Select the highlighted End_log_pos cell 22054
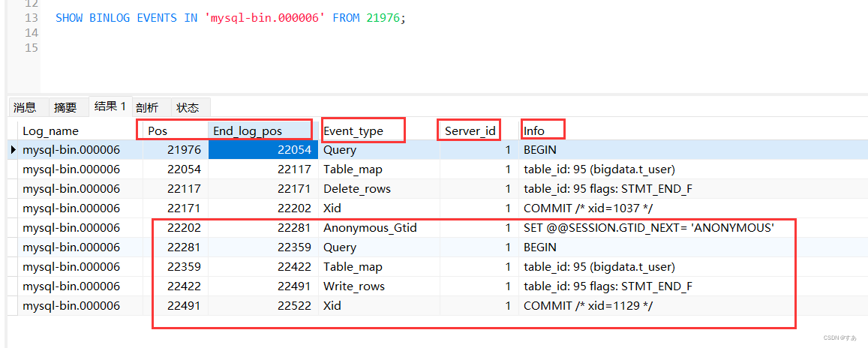 click(263, 149)
